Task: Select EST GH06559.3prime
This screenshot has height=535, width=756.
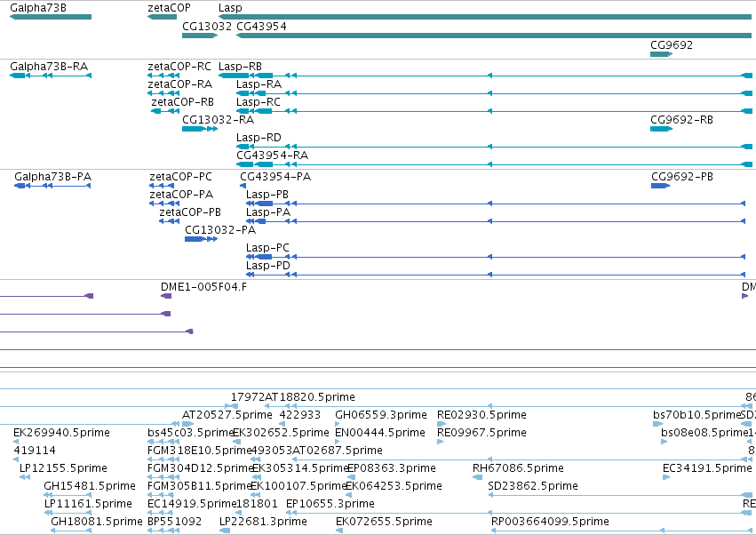Action: tap(338, 424)
